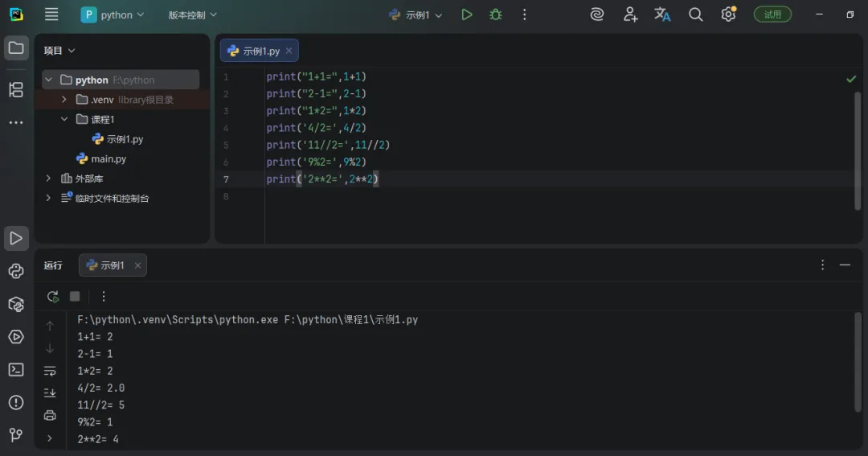868x456 pixels.
Task: Click the editor vertical scrollbar
Action: 858,150
